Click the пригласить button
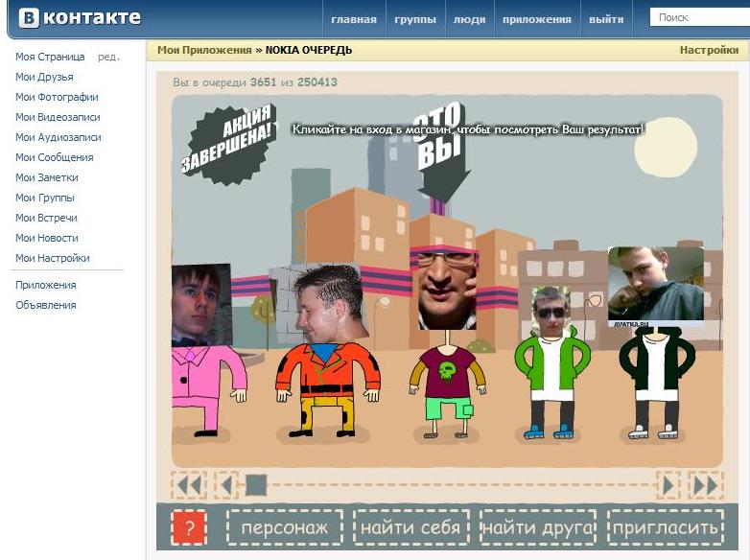 (665, 527)
